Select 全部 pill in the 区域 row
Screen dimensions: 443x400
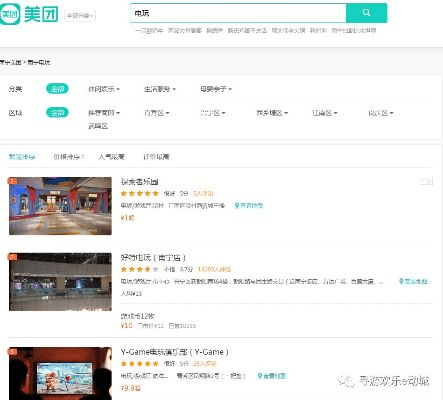pos(57,113)
